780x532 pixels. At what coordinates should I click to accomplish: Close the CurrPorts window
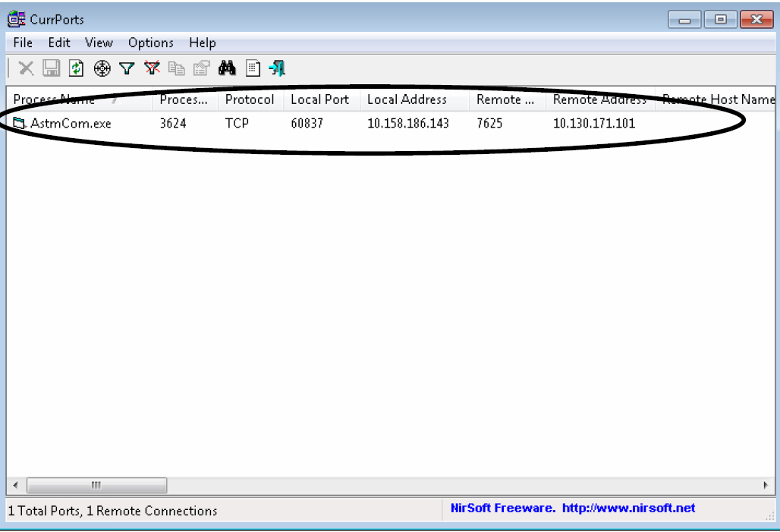756,20
